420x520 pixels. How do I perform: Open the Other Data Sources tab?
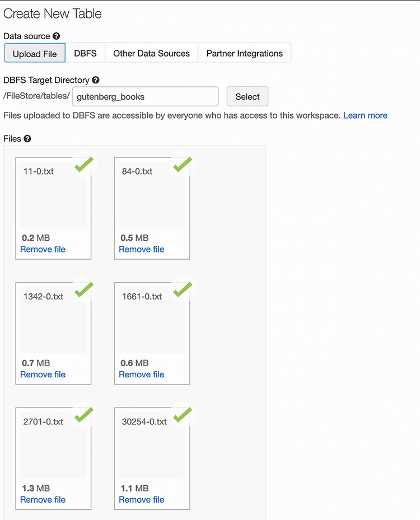click(x=151, y=54)
